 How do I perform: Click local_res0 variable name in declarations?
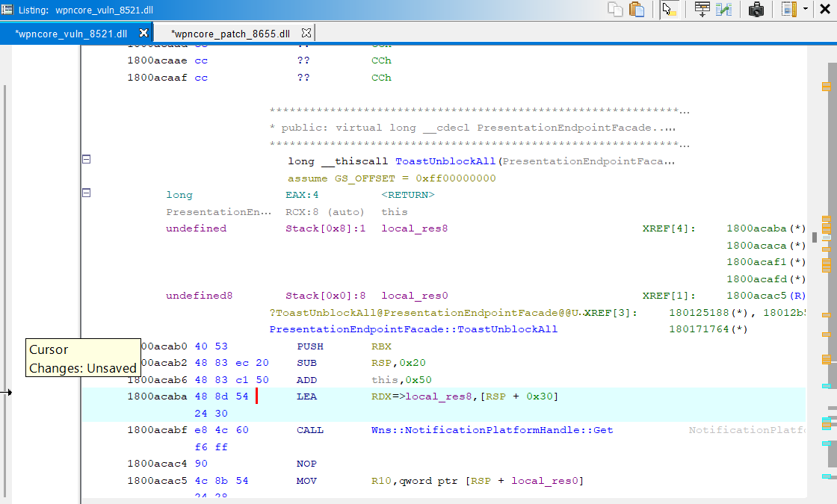[x=414, y=296]
